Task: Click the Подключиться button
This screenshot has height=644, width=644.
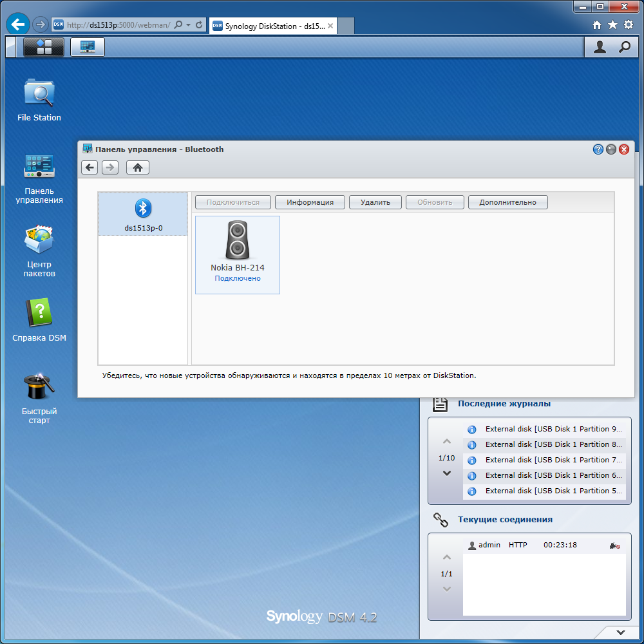Action: click(233, 202)
